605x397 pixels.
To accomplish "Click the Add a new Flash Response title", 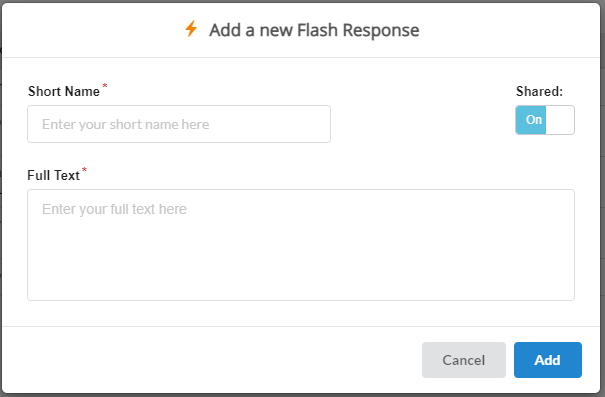I will click(314, 30).
